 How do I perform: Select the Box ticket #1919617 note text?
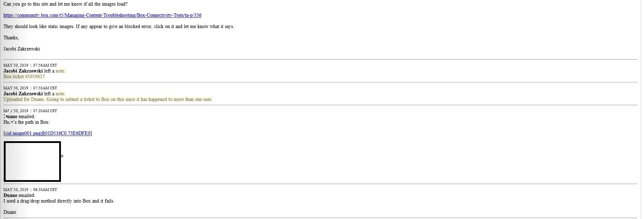[24, 77]
